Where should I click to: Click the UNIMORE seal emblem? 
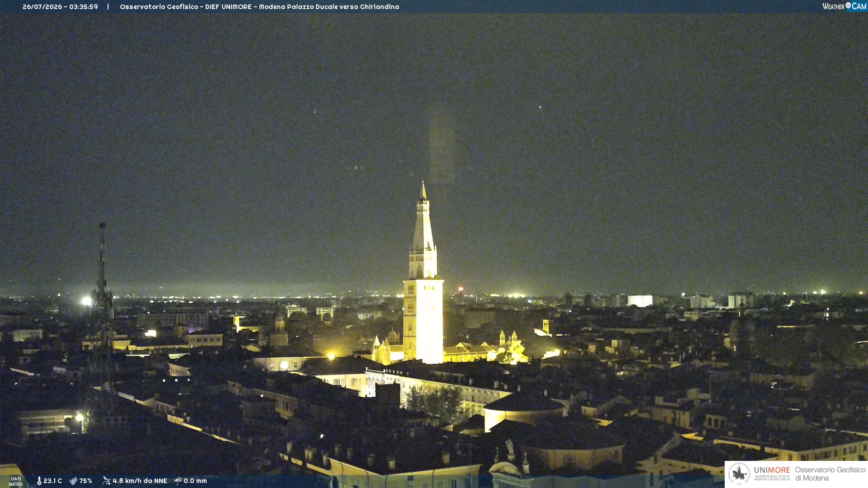[x=739, y=474]
